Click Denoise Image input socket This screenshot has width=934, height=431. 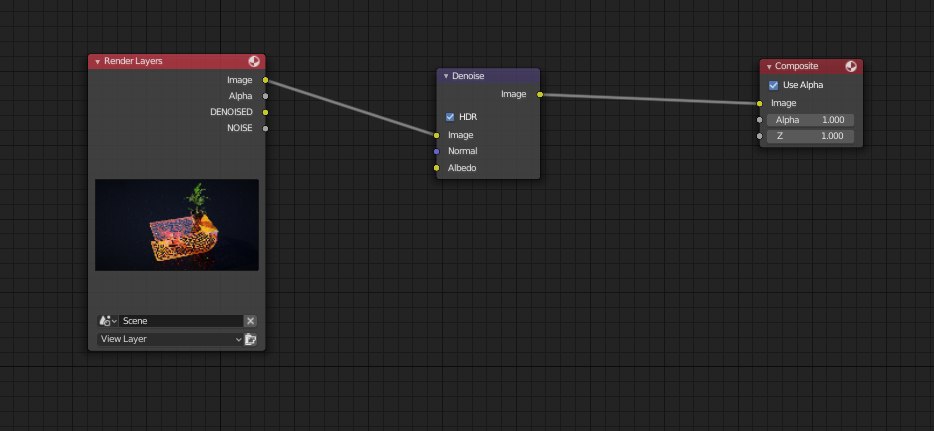coord(437,135)
